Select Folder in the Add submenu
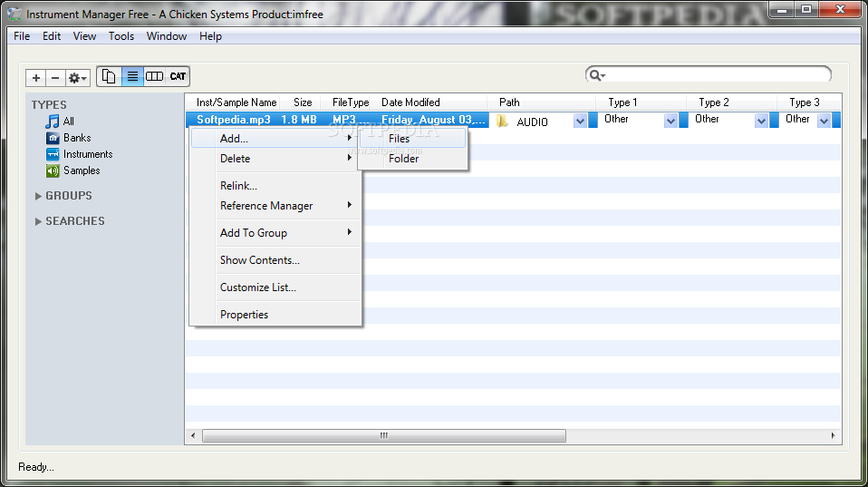The image size is (868, 487). tap(412, 159)
